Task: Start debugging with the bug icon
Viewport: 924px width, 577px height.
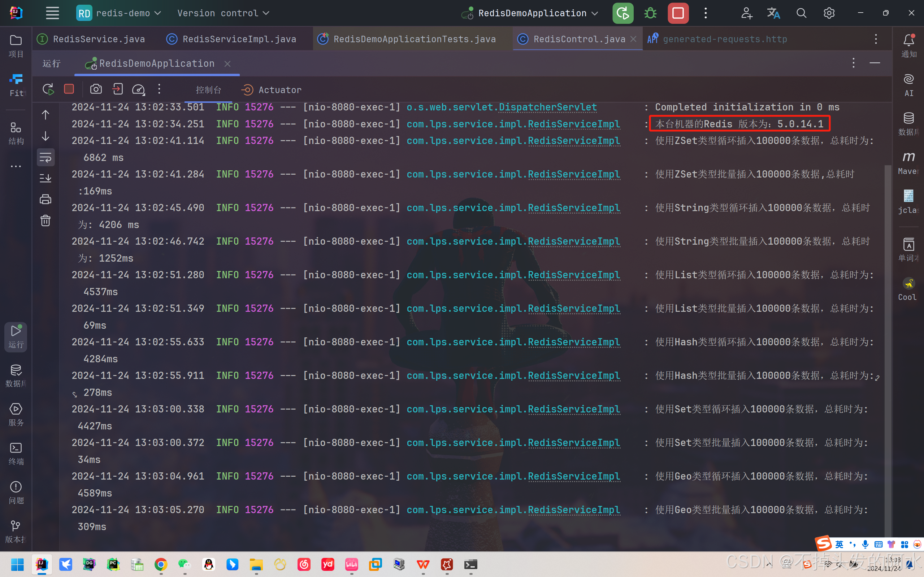Action: (x=650, y=13)
